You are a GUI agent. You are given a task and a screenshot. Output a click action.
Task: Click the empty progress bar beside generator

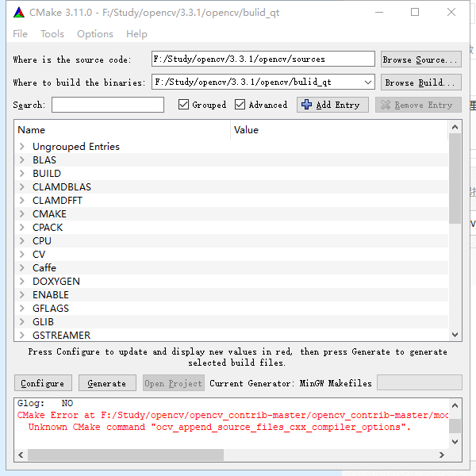click(420, 382)
